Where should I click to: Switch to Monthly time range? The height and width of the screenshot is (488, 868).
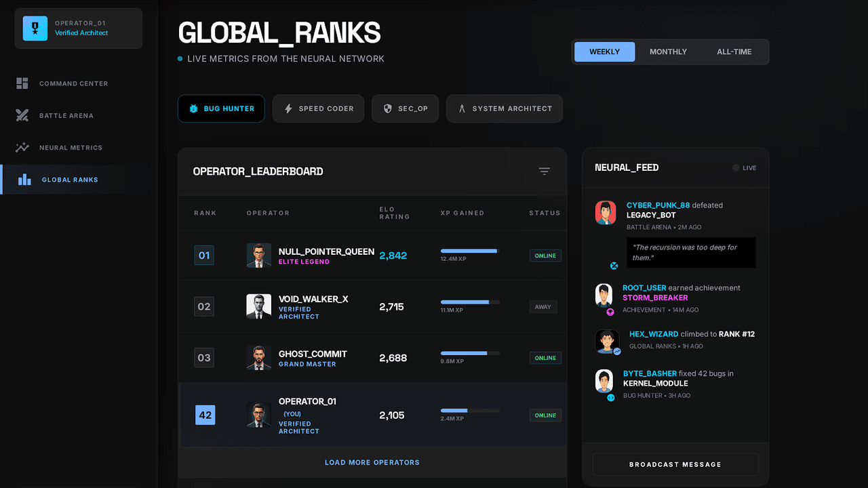[668, 52]
